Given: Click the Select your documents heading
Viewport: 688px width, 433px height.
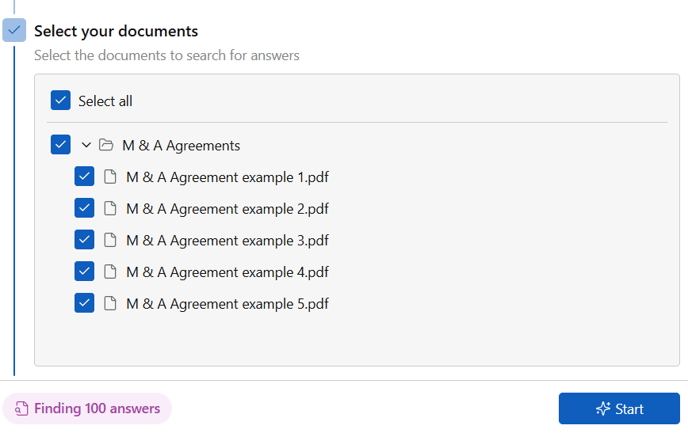Looking at the screenshot, I should click(x=116, y=31).
